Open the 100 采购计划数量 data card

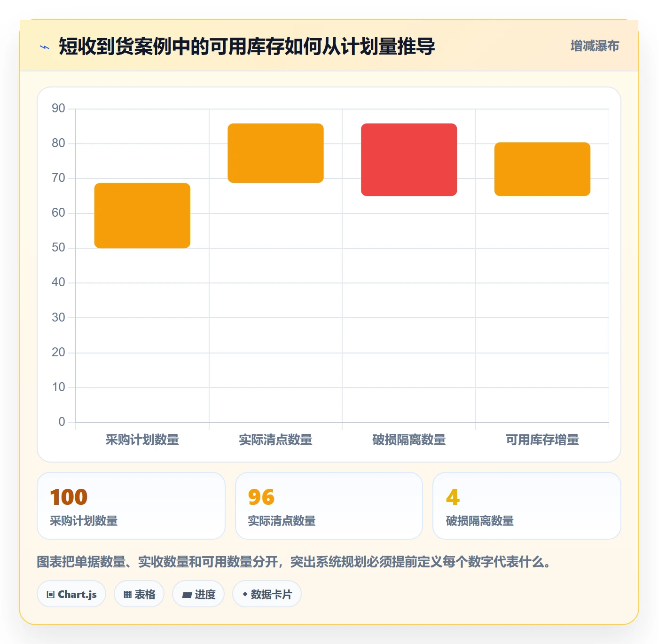(131, 506)
